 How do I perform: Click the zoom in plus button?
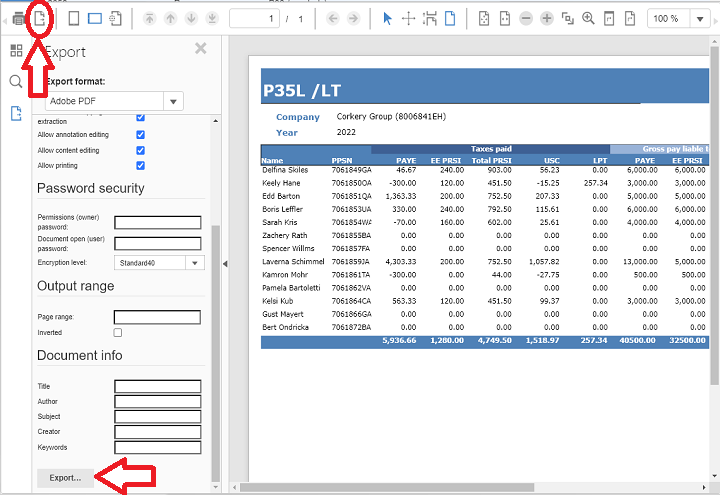point(546,19)
